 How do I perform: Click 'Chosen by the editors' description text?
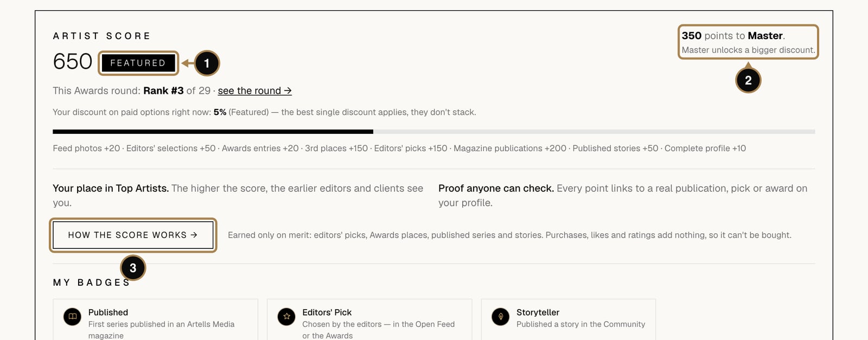(x=378, y=330)
